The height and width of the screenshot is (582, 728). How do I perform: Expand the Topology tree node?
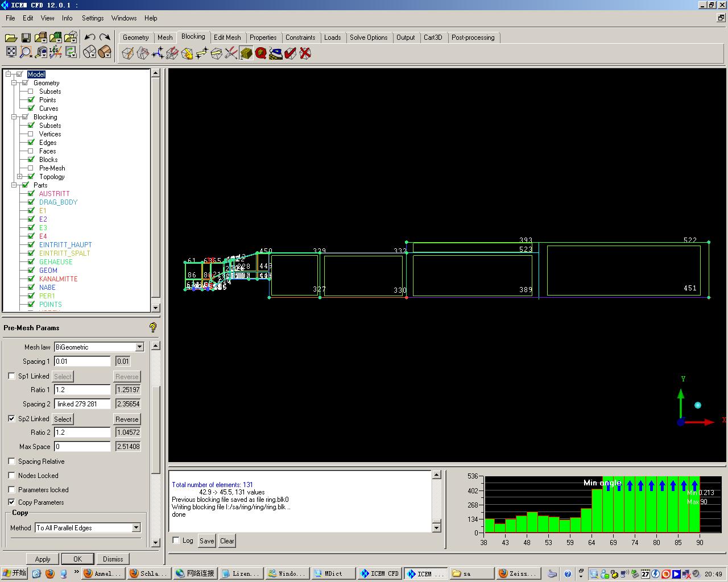coord(20,176)
